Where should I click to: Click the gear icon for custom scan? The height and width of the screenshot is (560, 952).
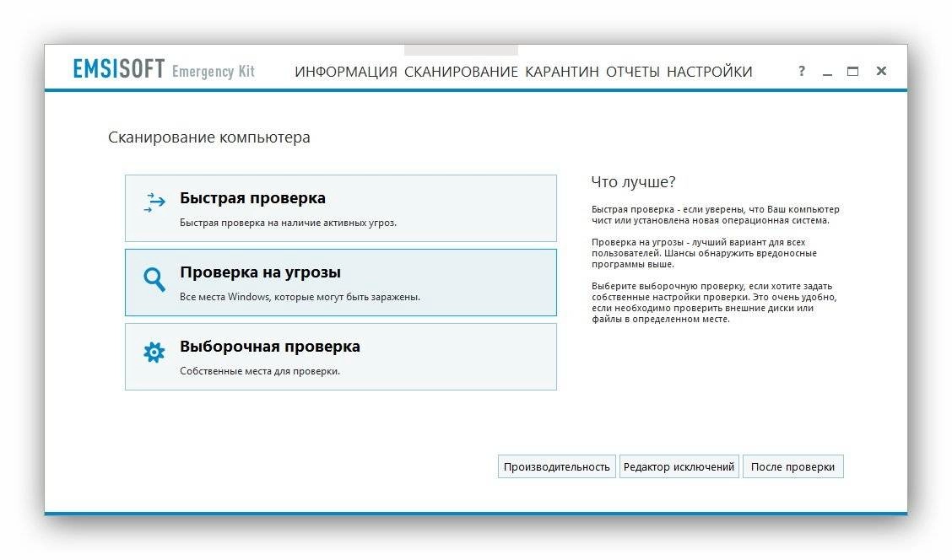[x=154, y=352]
